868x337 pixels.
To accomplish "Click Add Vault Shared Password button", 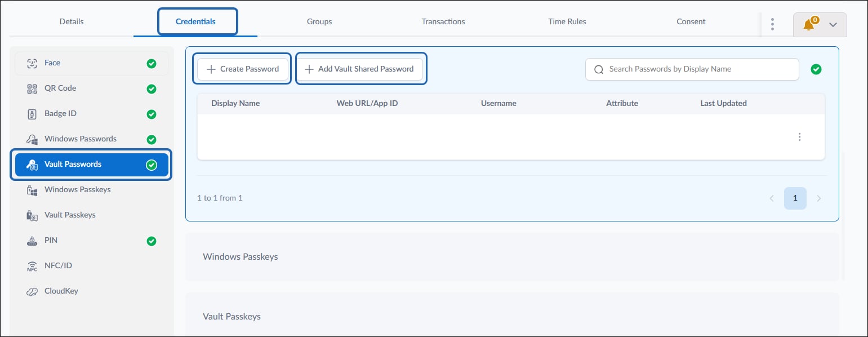I will pos(360,69).
